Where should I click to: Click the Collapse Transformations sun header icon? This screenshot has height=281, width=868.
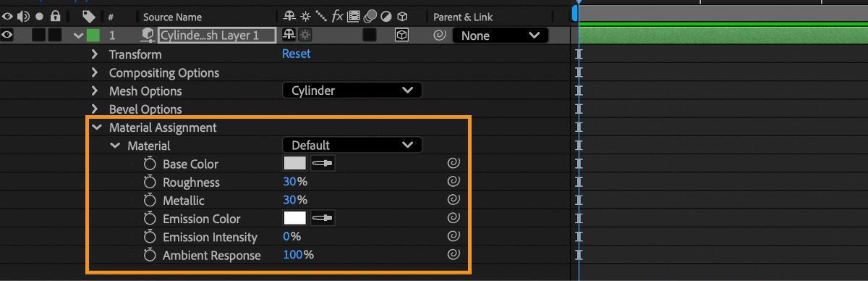point(305,16)
